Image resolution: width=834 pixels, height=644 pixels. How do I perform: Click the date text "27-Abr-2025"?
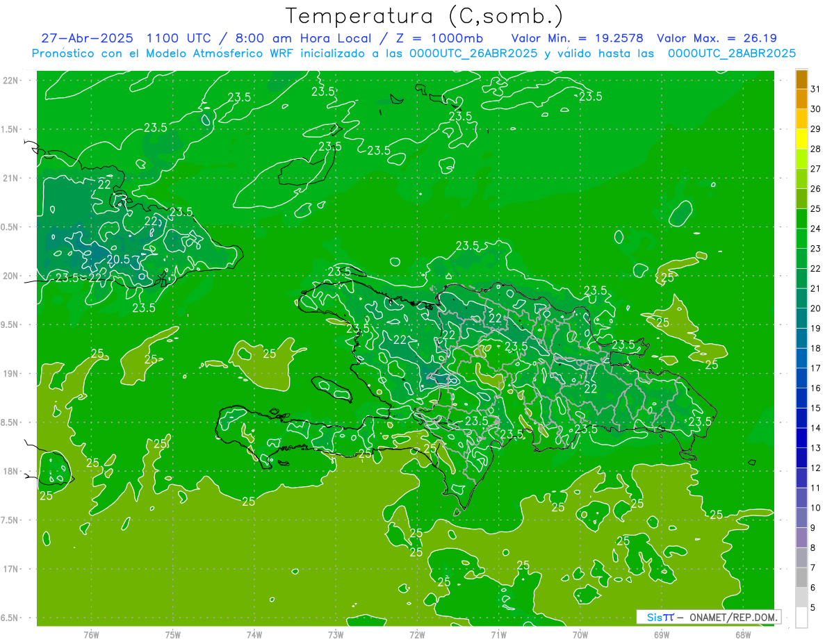(88, 38)
